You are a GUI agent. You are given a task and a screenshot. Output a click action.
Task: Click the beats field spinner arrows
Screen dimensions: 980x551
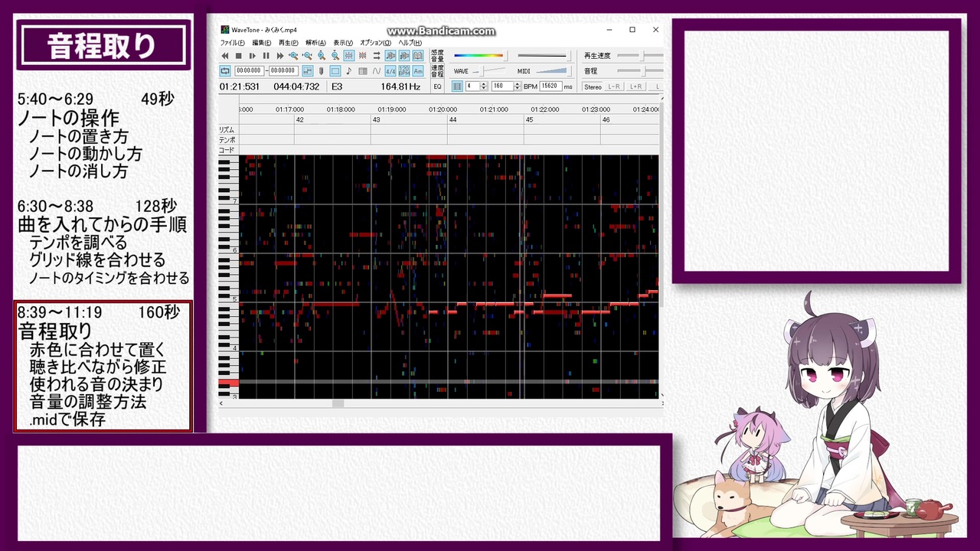[484, 86]
